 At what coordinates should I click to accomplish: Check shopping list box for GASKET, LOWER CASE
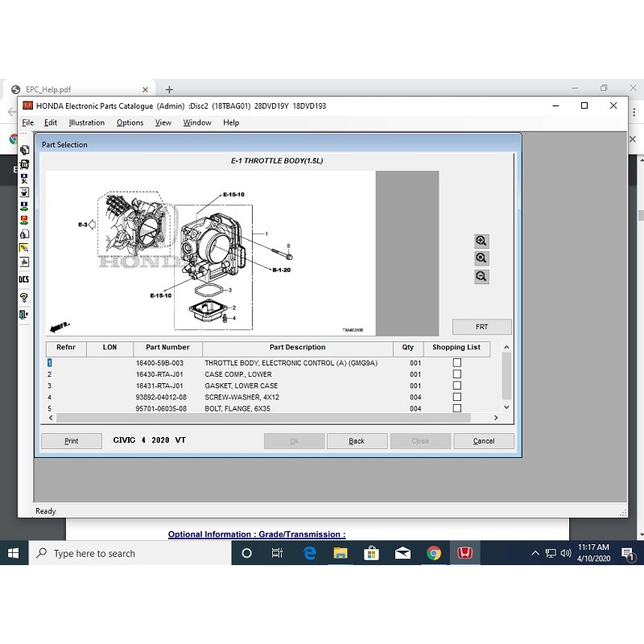pyautogui.click(x=457, y=386)
